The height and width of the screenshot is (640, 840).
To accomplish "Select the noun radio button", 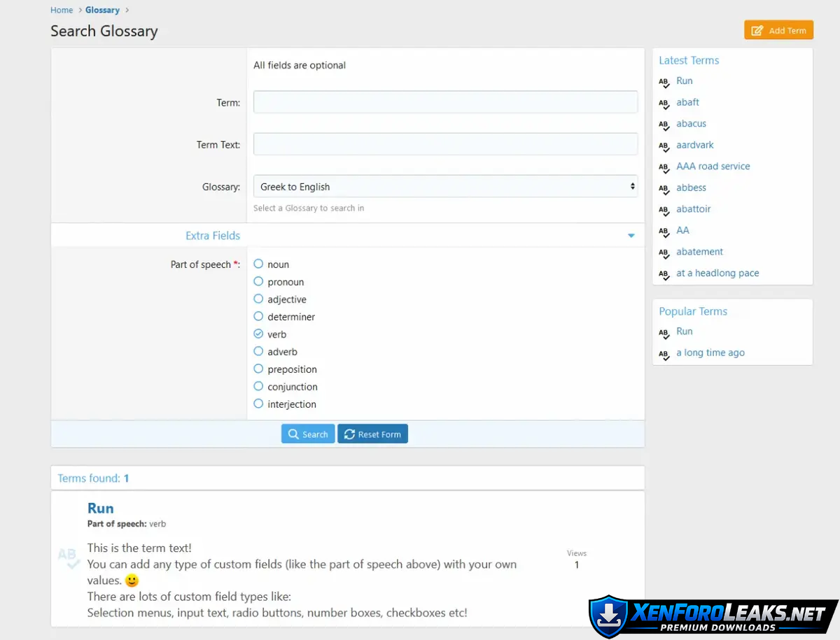I will point(258,264).
